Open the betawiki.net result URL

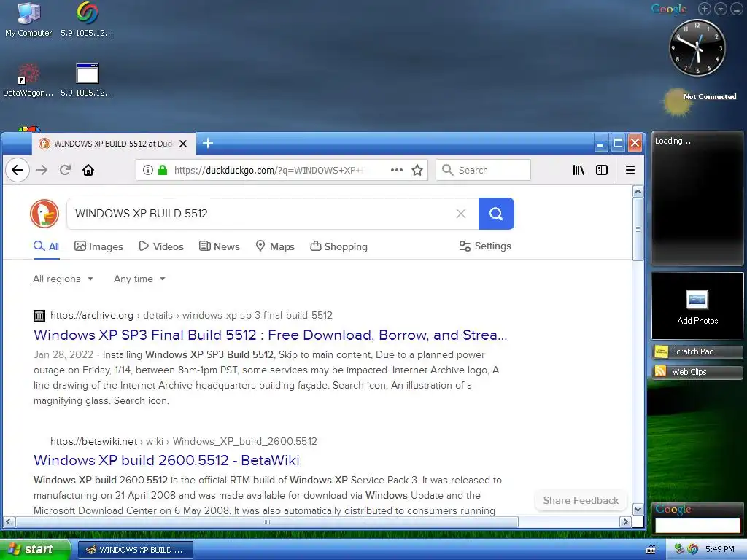(x=183, y=441)
